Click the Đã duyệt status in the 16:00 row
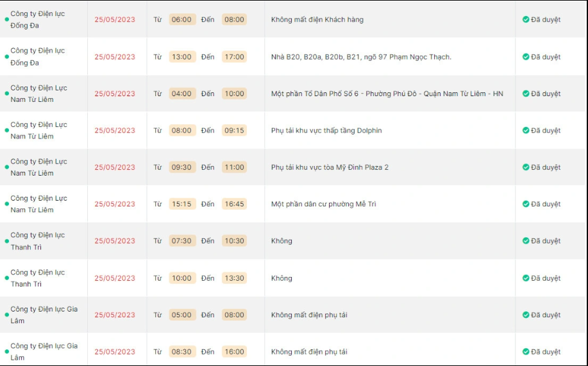This screenshot has width=588, height=366. tap(545, 352)
